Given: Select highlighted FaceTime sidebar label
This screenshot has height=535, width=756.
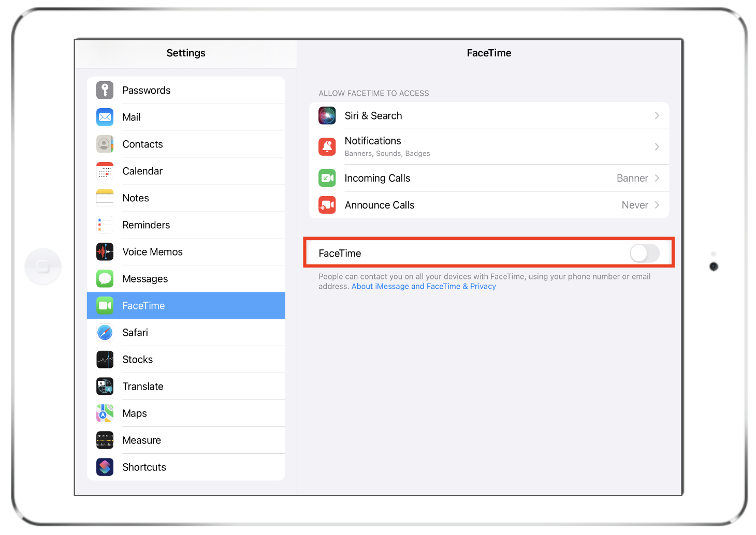Looking at the screenshot, I should [143, 305].
